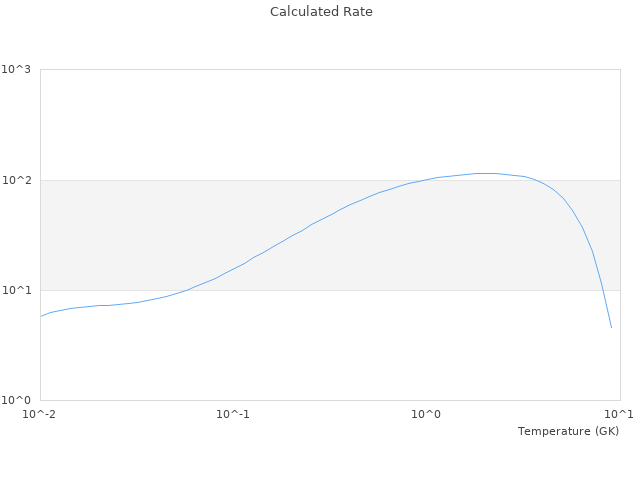The height and width of the screenshot is (480, 640).
Task: Click the curve above the 10^-1 x-axis tick
Action: point(233,268)
